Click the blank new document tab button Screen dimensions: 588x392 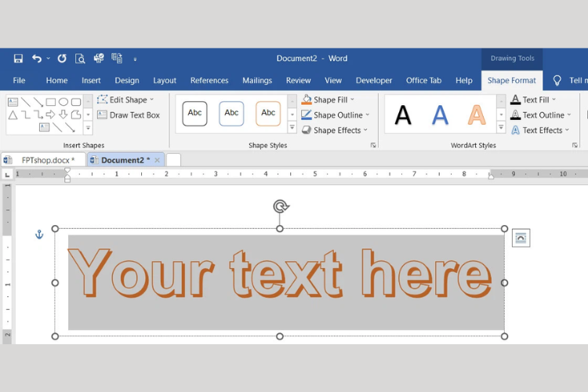coord(173,160)
